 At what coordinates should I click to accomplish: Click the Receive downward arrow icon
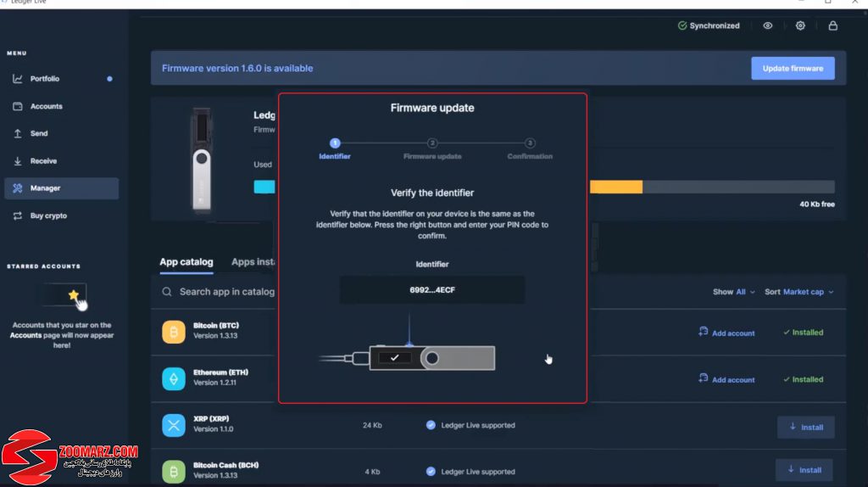18,161
